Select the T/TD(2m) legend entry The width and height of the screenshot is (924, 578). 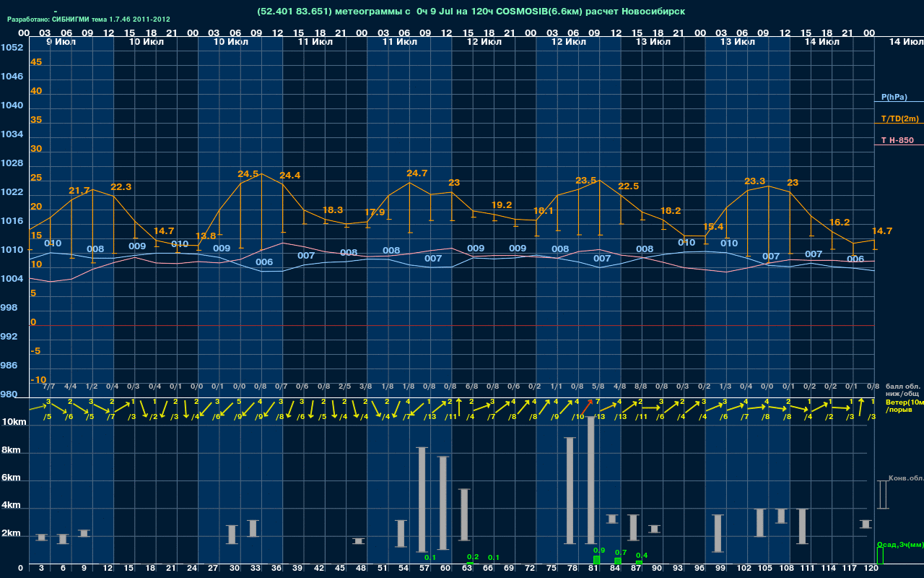coord(899,118)
